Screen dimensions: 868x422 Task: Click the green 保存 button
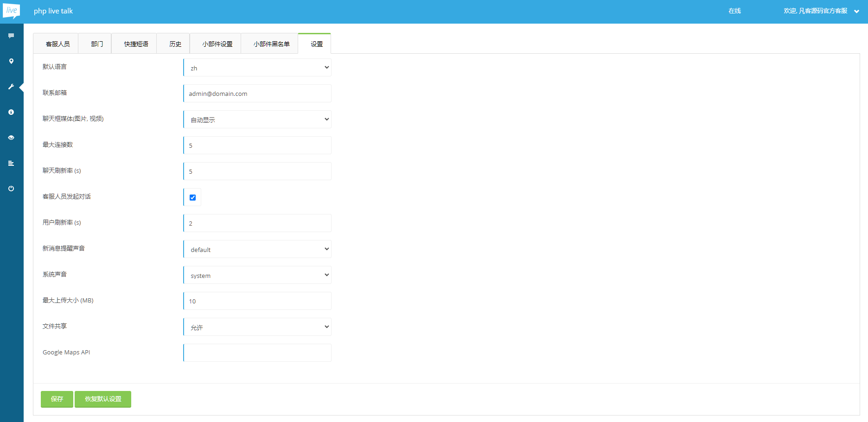pos(57,399)
